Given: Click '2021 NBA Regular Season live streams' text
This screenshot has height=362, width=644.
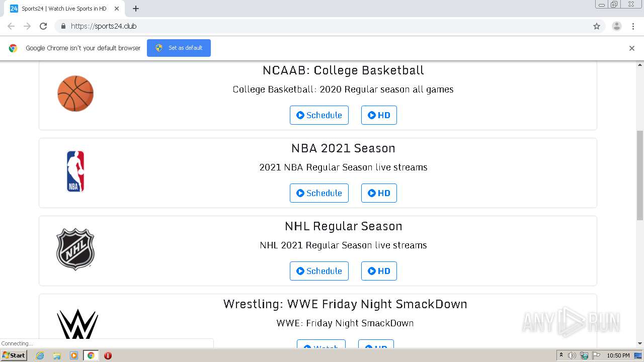Looking at the screenshot, I should point(343,167).
